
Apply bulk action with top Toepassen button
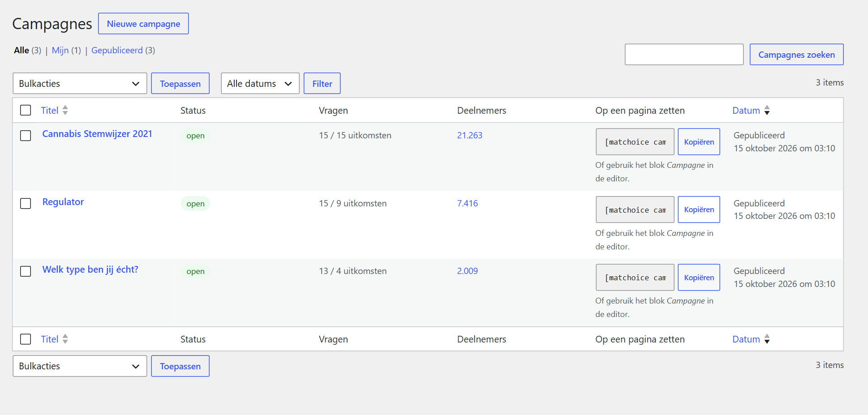[180, 84]
